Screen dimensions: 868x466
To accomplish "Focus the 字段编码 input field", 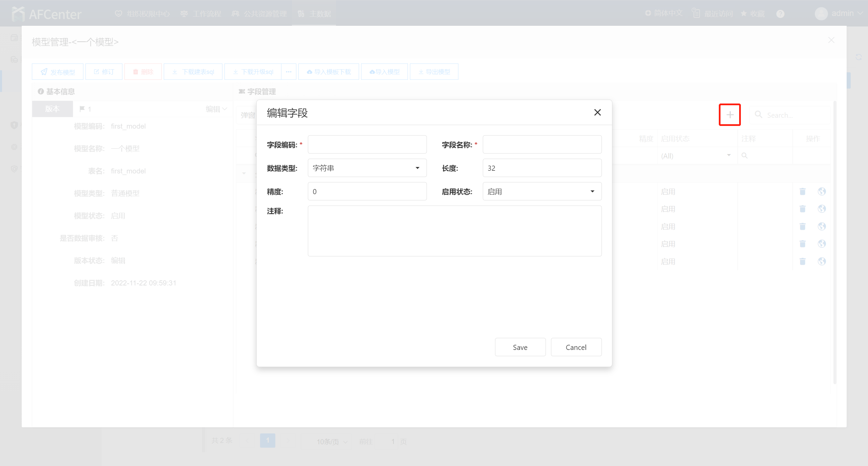I will (x=367, y=145).
